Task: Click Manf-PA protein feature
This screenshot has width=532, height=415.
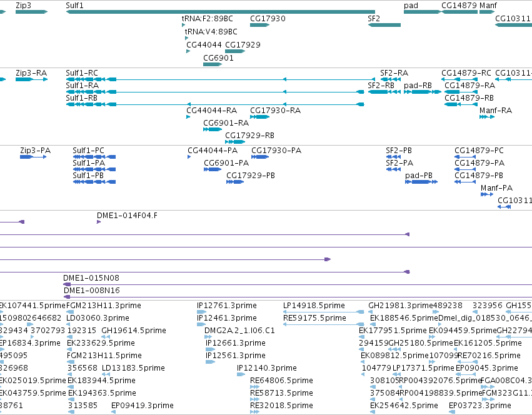Action: (x=487, y=194)
